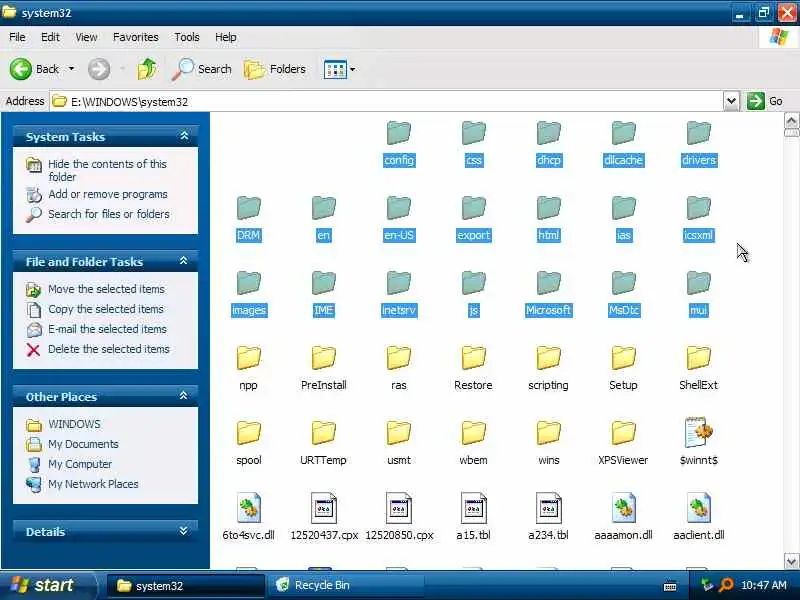Open the File menu

[x=17, y=37]
